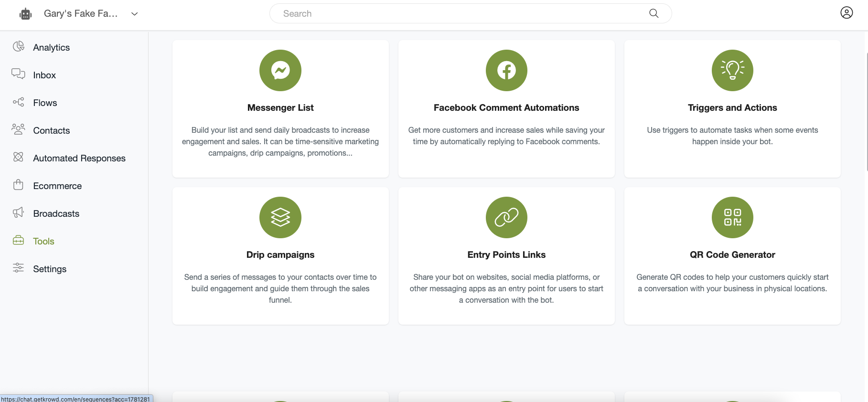Click the Drip campaigns layers icon
The height and width of the screenshot is (402, 868).
click(x=280, y=217)
